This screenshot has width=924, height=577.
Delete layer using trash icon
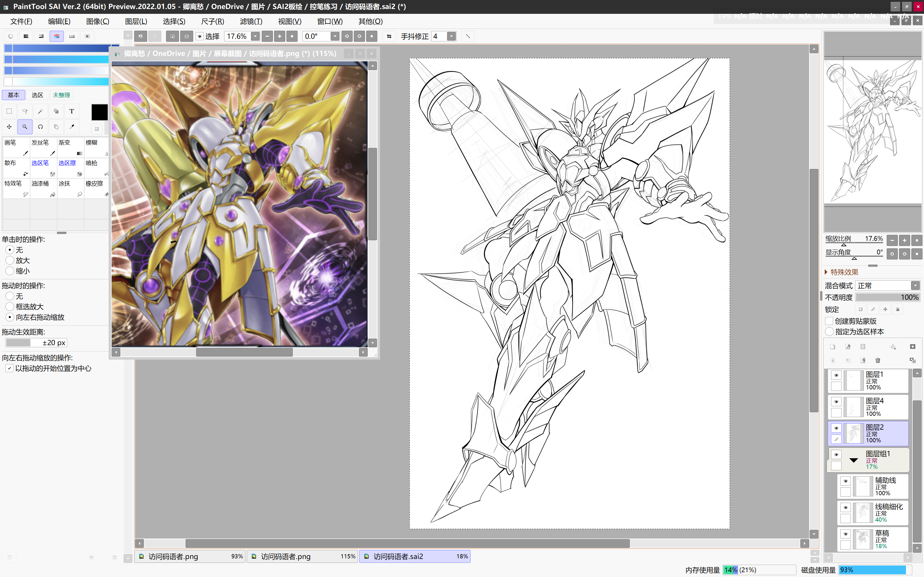point(877,360)
